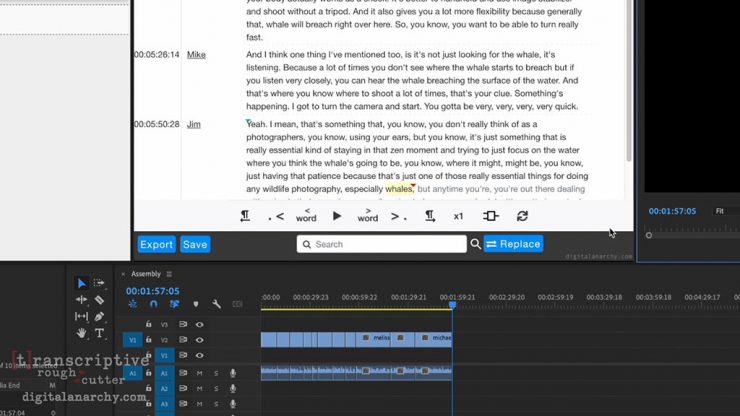Click the magnifier search icon

[475, 244]
